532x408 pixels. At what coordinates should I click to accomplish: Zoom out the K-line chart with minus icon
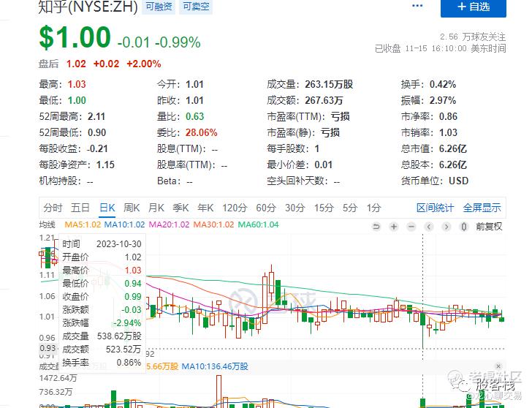coord(411,227)
